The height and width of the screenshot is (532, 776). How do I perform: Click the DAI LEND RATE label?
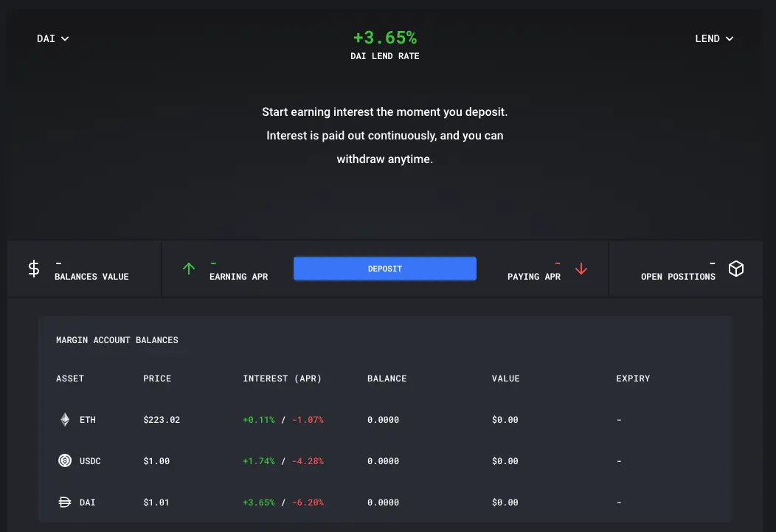[385, 56]
